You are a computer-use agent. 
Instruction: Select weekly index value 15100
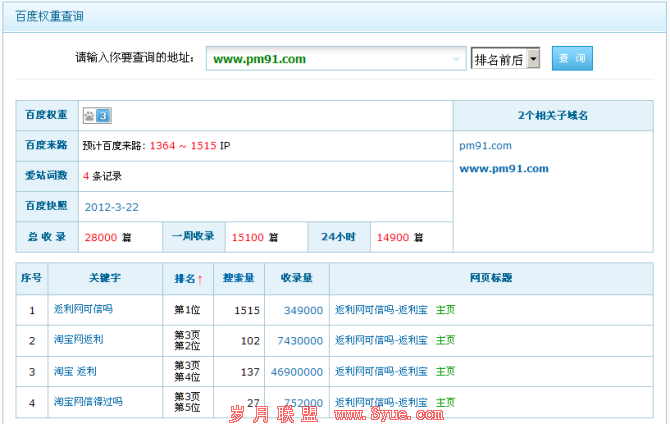coord(248,237)
